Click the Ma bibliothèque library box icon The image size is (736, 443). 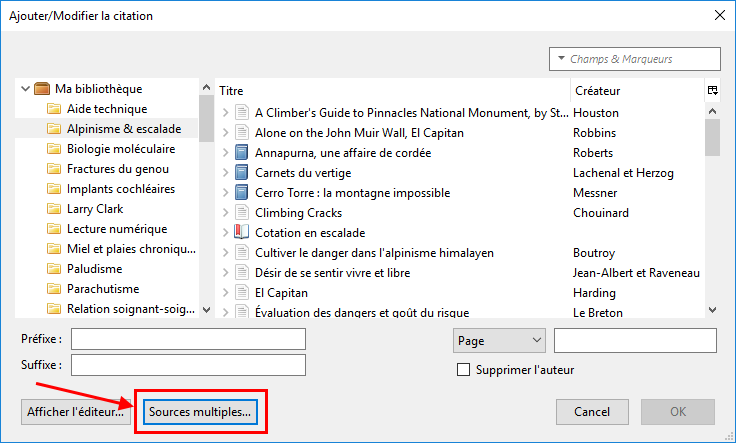[x=42, y=88]
